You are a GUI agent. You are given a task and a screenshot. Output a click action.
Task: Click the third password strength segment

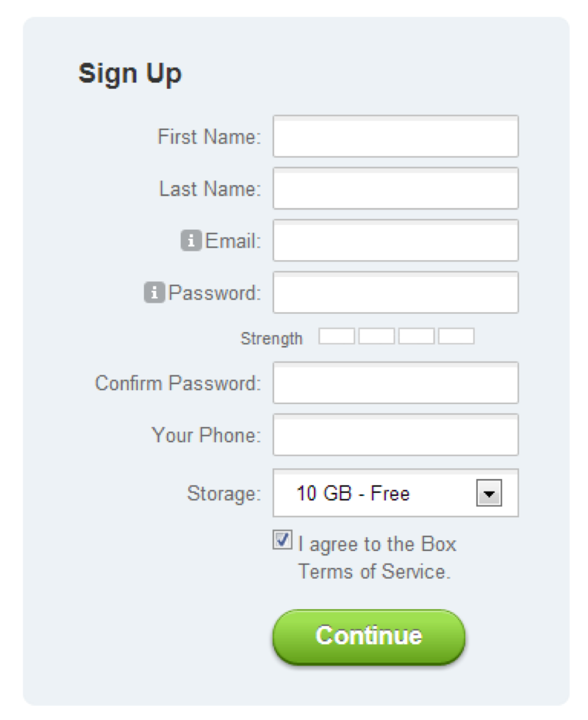pos(417,336)
